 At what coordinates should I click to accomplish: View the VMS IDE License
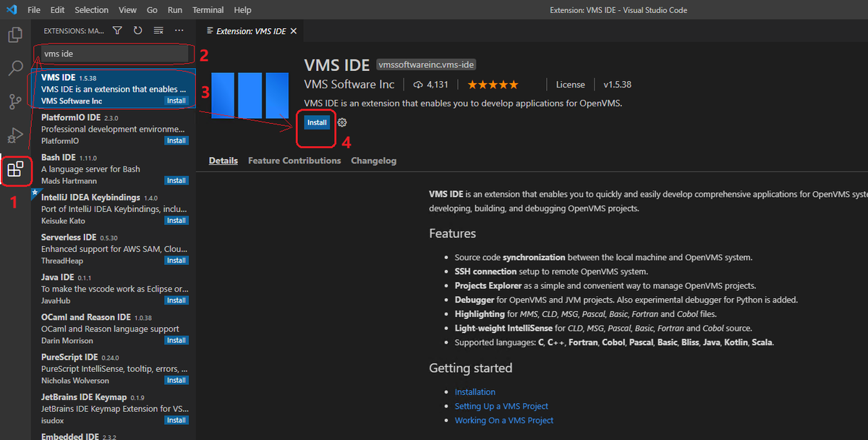pos(570,84)
